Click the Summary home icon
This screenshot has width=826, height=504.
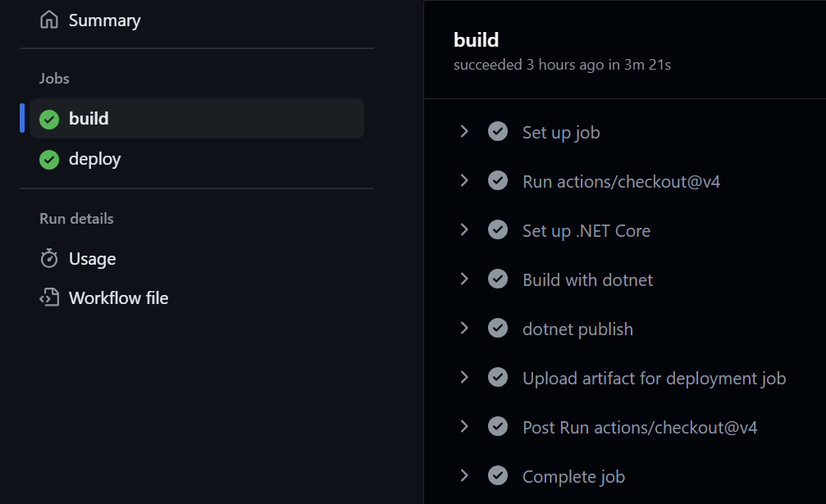coord(49,20)
